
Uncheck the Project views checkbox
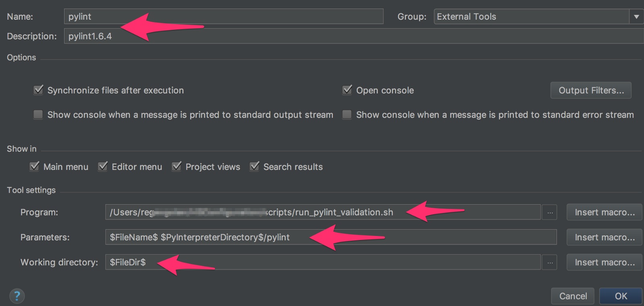[177, 166]
